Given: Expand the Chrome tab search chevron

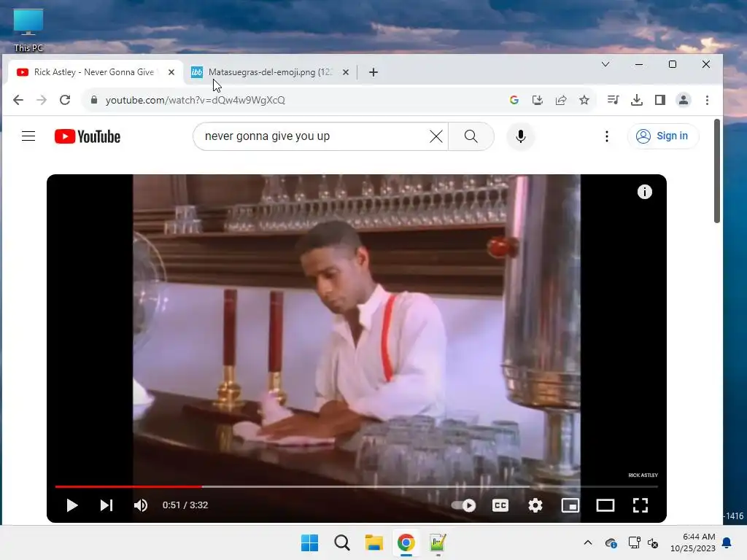Looking at the screenshot, I should (x=605, y=64).
